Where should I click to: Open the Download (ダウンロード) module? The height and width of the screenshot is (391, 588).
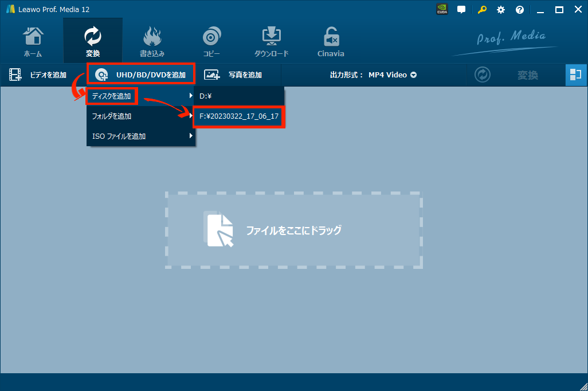pyautogui.click(x=271, y=40)
